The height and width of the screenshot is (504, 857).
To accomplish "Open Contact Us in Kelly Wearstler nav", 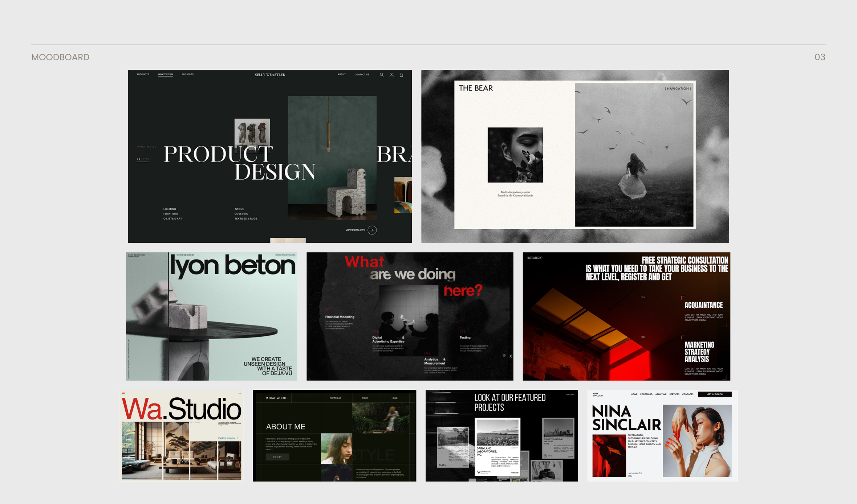I will tap(362, 74).
